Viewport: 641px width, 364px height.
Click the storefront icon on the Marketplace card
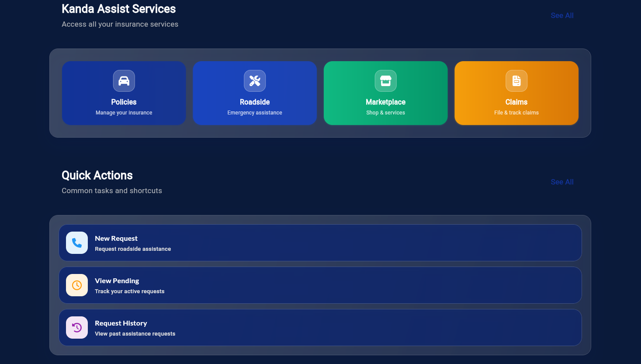(385, 81)
